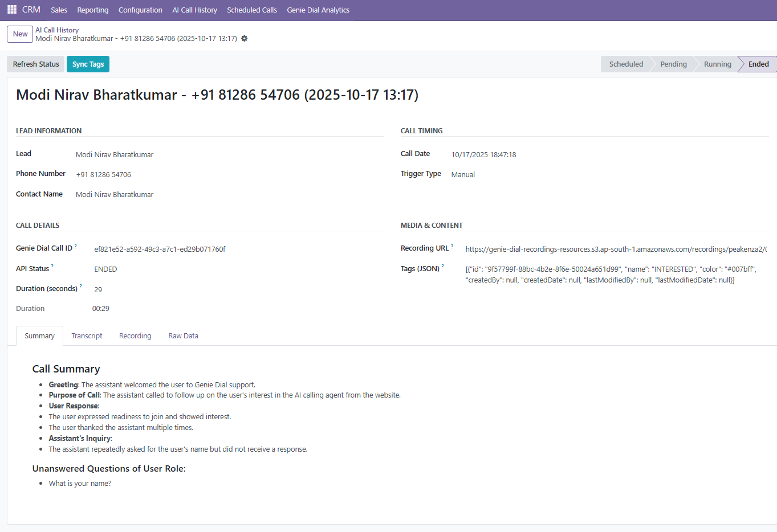Switch to the Summary tab
The width and height of the screenshot is (777, 532).
pyautogui.click(x=39, y=336)
